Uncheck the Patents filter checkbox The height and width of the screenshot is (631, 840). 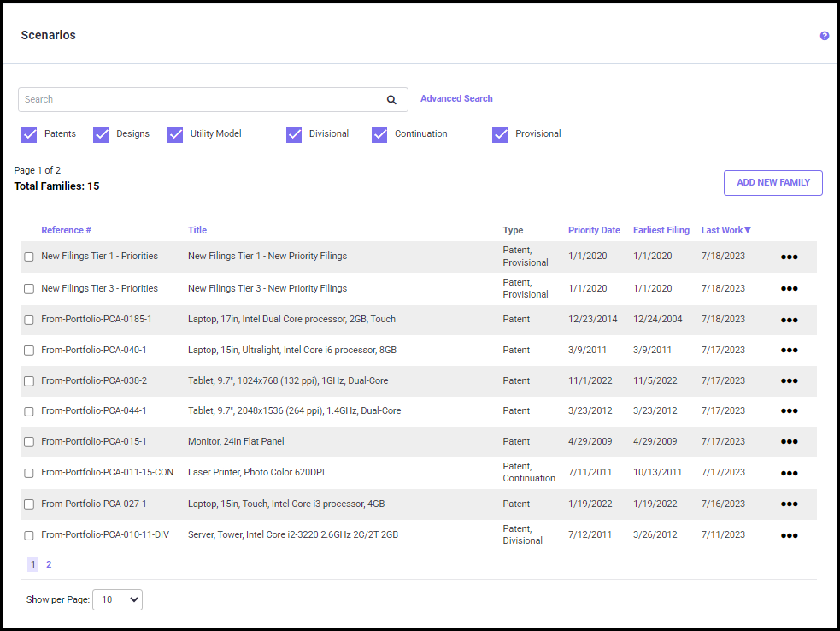29,134
